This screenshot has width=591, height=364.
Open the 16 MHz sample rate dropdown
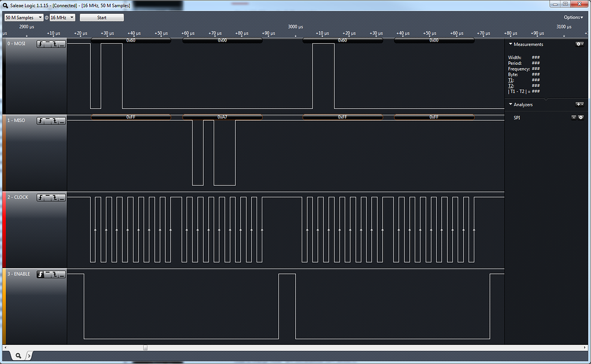pyautogui.click(x=62, y=17)
